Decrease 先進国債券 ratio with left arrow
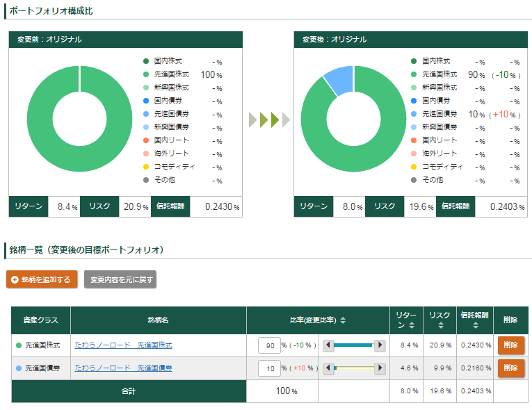Image resolution: width=532 pixels, height=410 pixels. coord(328,368)
